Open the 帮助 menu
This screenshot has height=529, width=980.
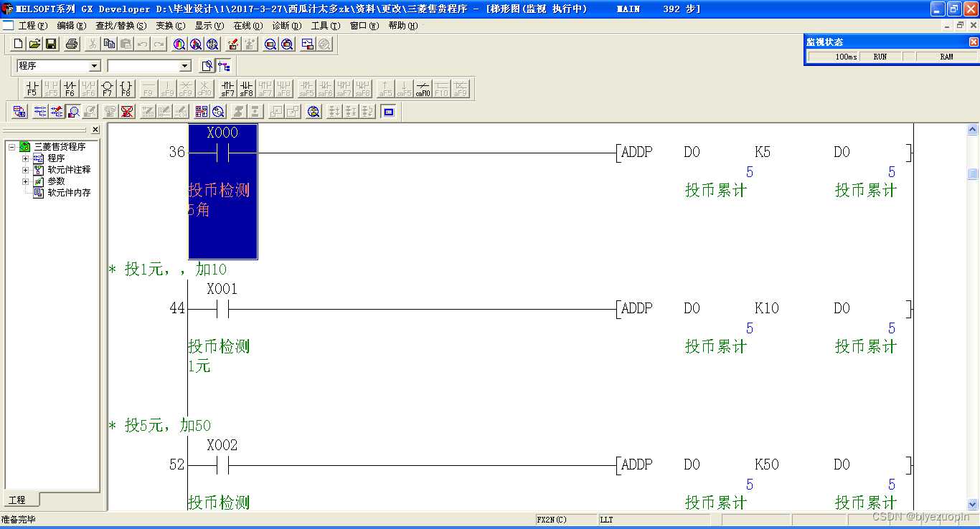pos(403,26)
